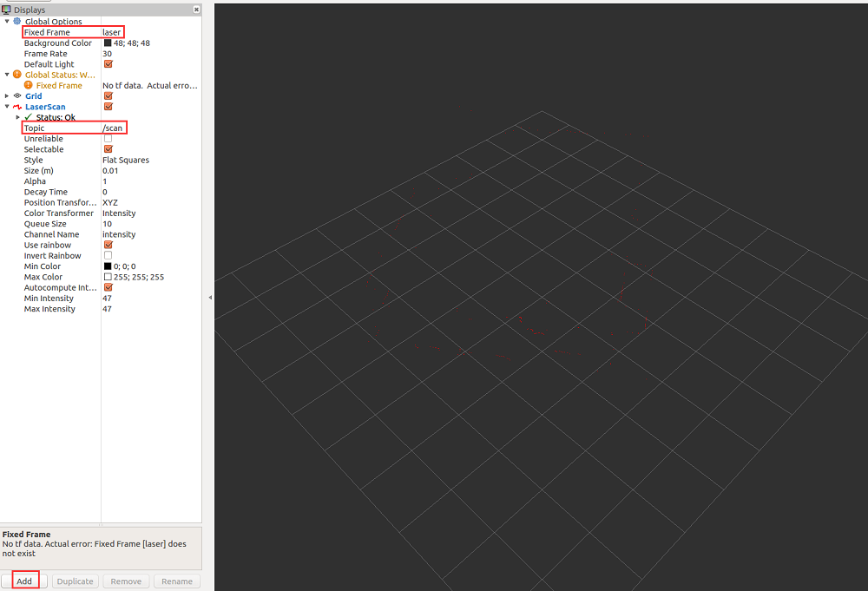This screenshot has height=591, width=868.
Task: Uncheck the Default Light option
Action: 108,64
